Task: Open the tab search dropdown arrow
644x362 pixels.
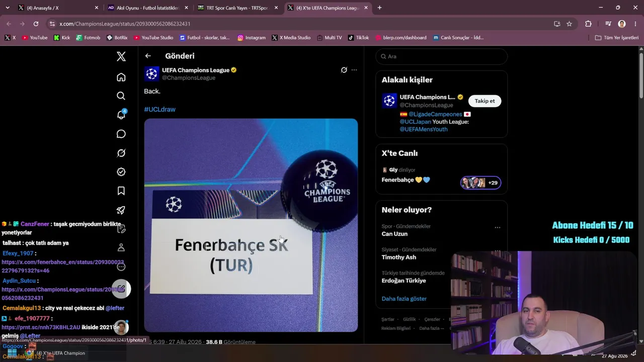Action: coord(7,8)
